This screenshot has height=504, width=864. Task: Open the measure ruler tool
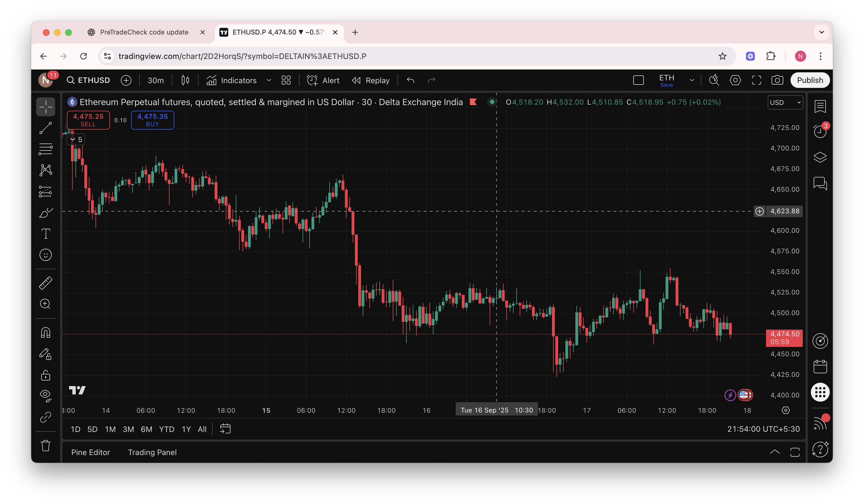point(46,283)
